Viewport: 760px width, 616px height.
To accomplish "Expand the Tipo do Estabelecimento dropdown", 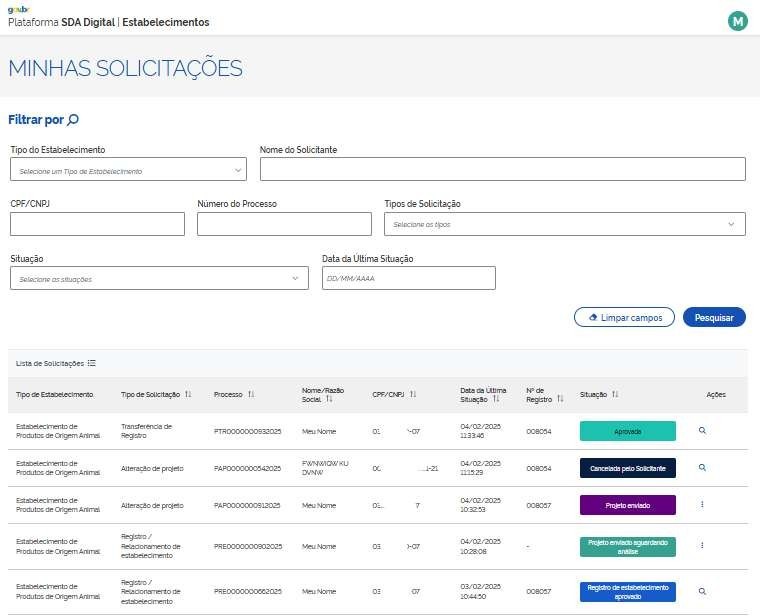I will [128, 171].
